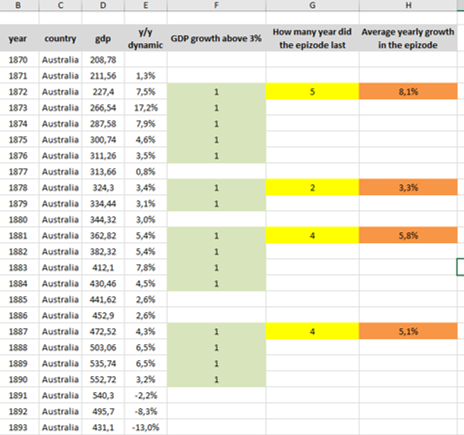Select gdp value 208,78
Image resolution: width=464 pixels, height=435 pixels.
click(103, 60)
